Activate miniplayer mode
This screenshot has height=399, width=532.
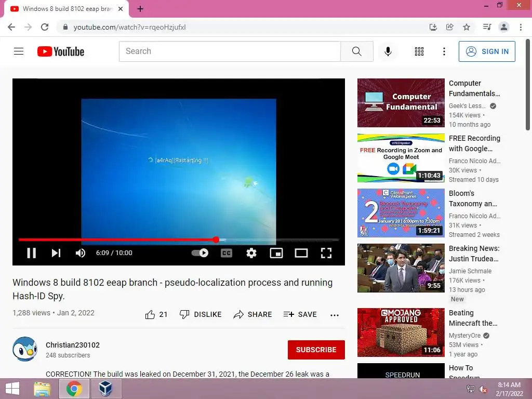click(x=276, y=253)
